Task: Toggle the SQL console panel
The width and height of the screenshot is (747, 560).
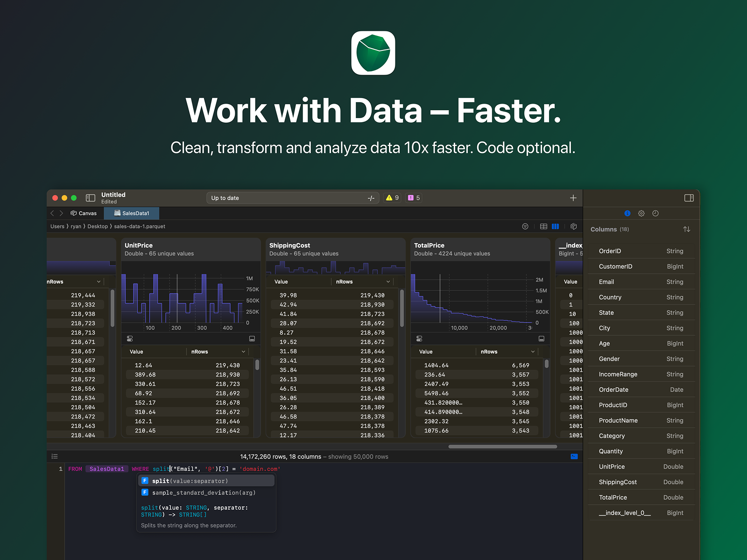Action: click(574, 456)
